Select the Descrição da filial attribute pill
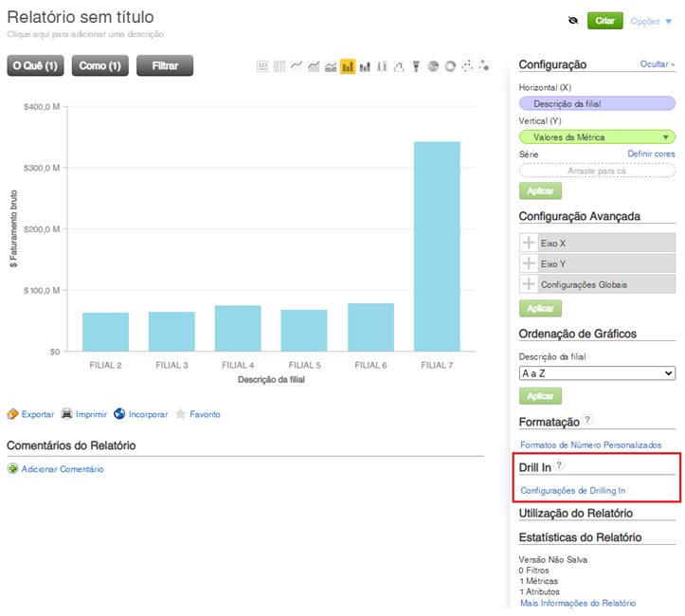 [x=597, y=103]
